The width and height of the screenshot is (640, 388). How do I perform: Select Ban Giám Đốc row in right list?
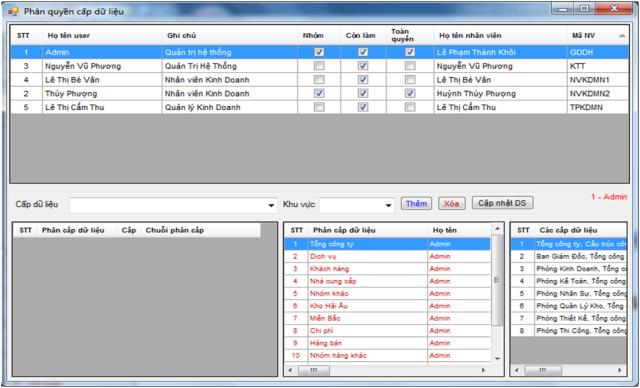569,256
